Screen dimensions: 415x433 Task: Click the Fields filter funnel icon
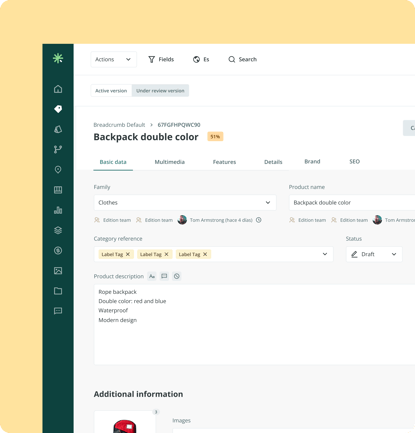[152, 59]
